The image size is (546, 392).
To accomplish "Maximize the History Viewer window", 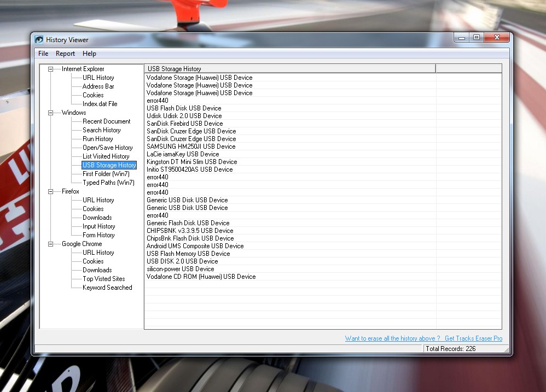I will [x=477, y=38].
